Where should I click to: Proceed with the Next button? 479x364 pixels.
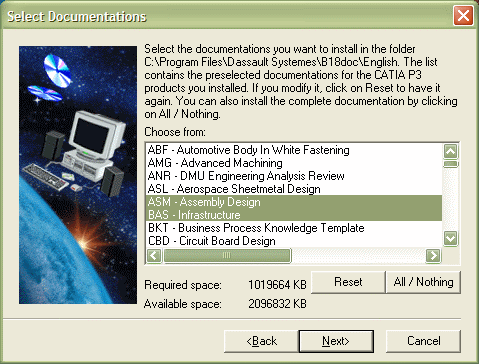click(x=336, y=341)
